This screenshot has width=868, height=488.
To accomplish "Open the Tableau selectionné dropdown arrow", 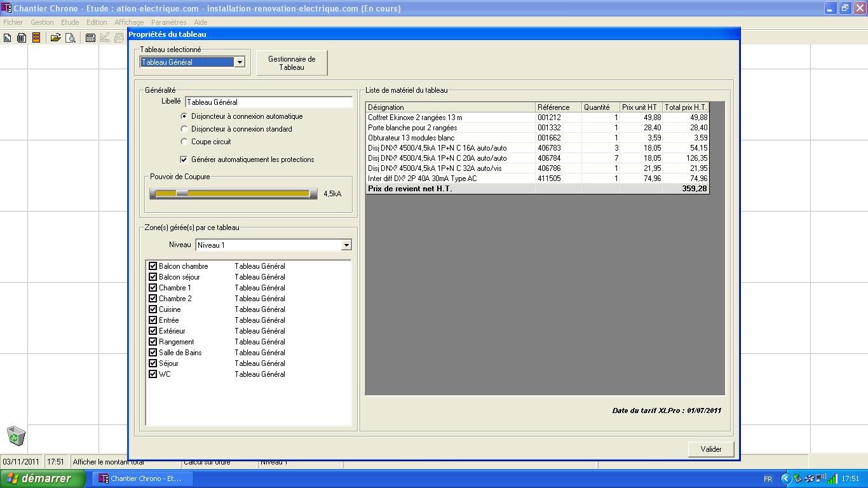I will point(240,62).
